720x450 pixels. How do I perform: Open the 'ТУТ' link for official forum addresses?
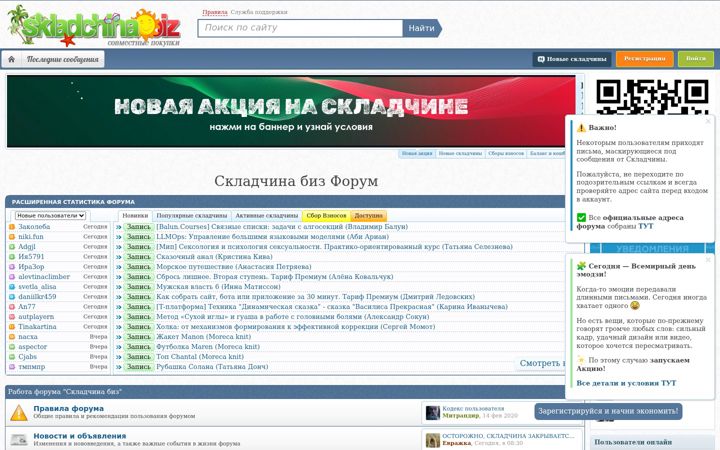(x=646, y=226)
